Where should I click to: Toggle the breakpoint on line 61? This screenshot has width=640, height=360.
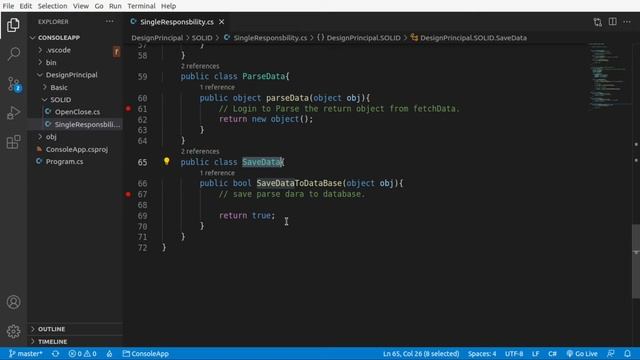128,109
